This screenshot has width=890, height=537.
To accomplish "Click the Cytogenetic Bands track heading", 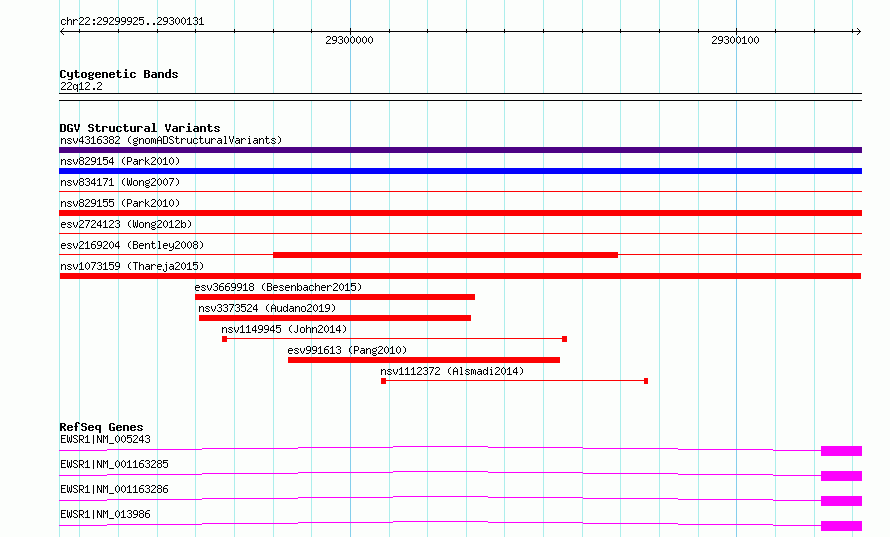I will 119,74.
